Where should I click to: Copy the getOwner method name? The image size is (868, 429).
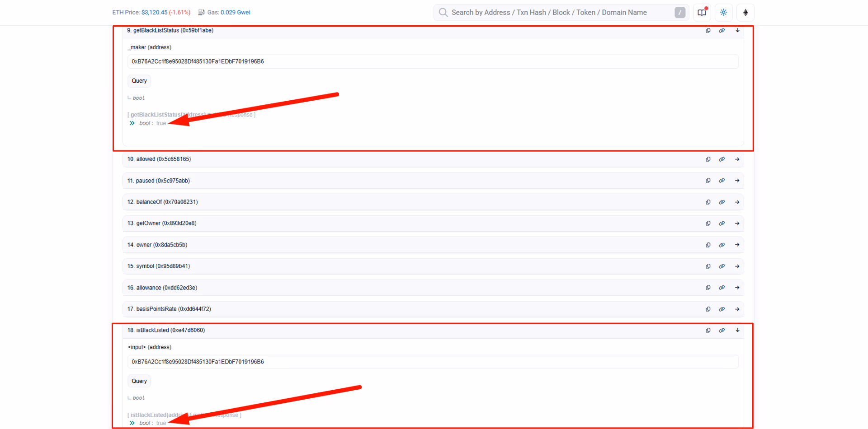pyautogui.click(x=708, y=224)
